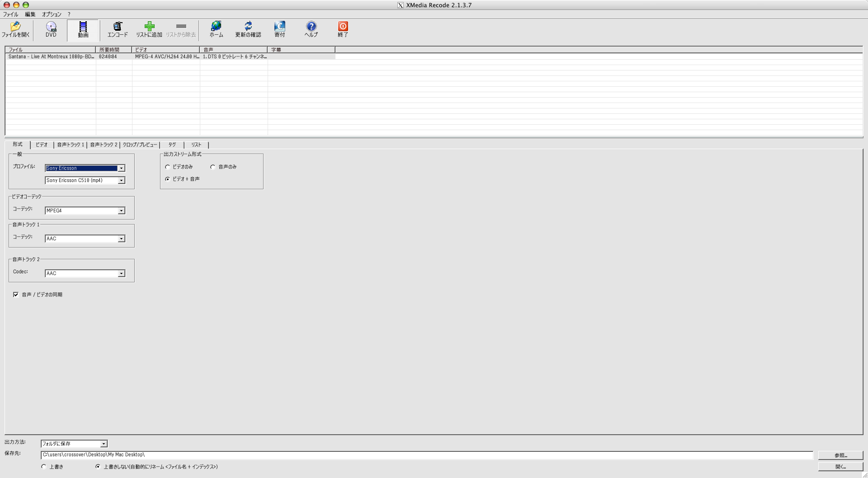Switch to the タグ tab
The image size is (868, 478).
pyautogui.click(x=172, y=145)
